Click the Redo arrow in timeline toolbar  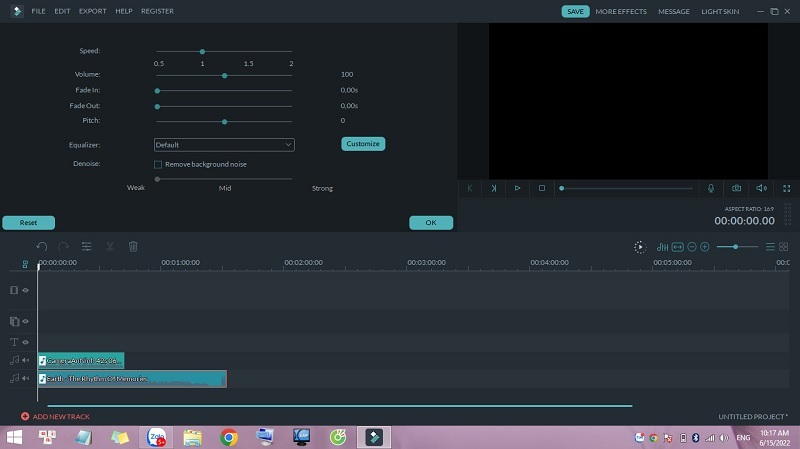pos(63,247)
